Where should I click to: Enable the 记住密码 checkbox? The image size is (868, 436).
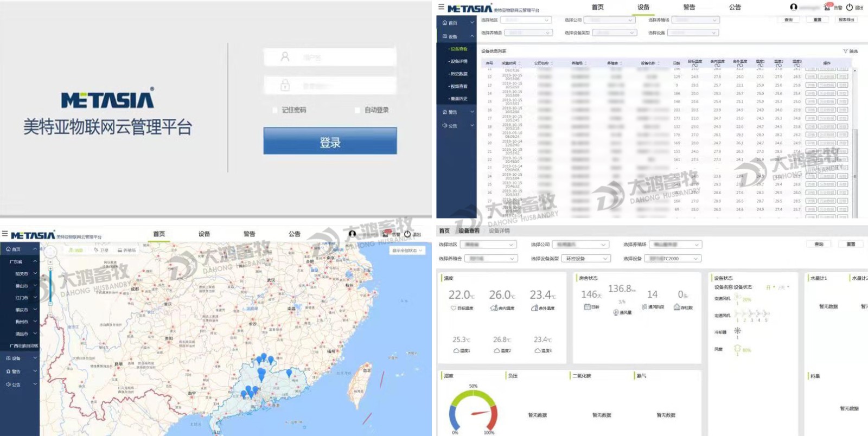[x=275, y=110]
